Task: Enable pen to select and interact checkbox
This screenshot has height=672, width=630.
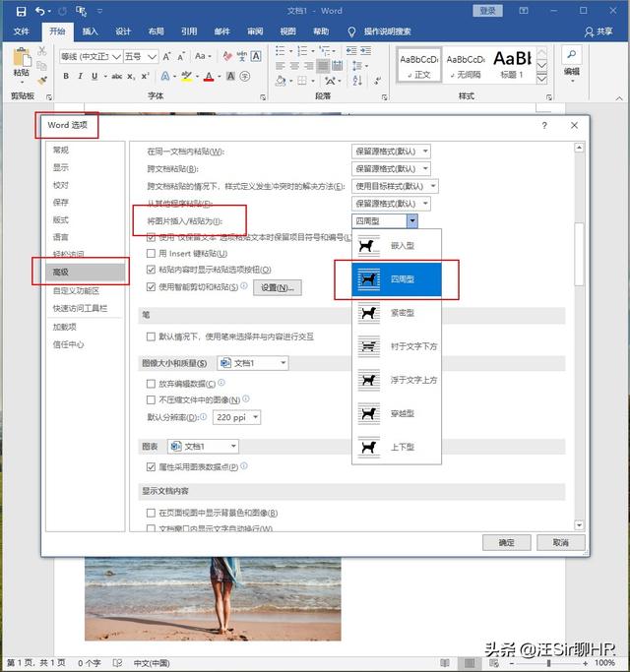Action: pyautogui.click(x=151, y=336)
